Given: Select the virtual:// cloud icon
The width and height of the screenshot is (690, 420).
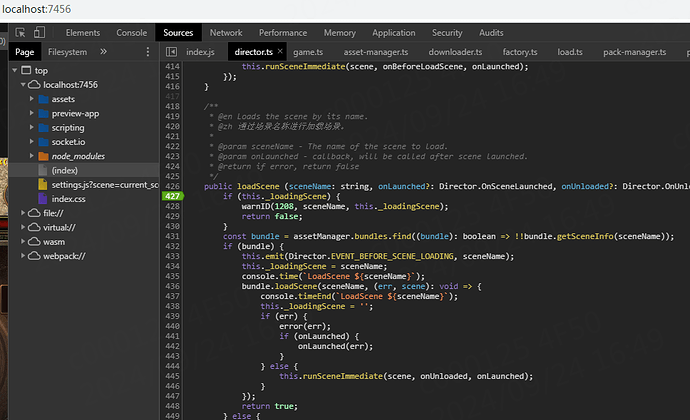Looking at the screenshot, I should 34,228.
